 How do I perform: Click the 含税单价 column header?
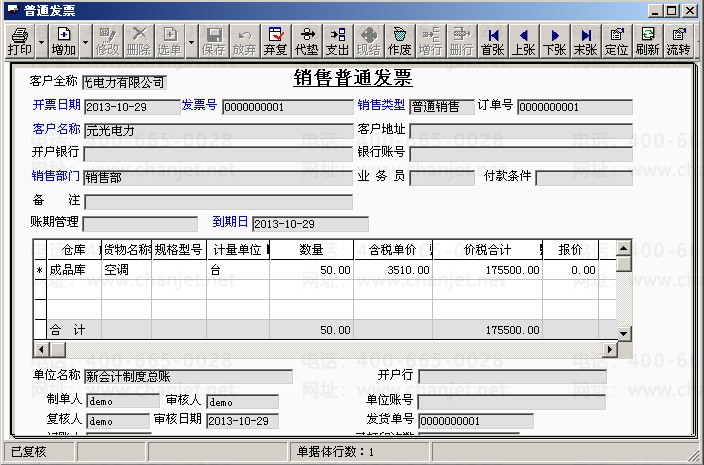tap(393, 250)
